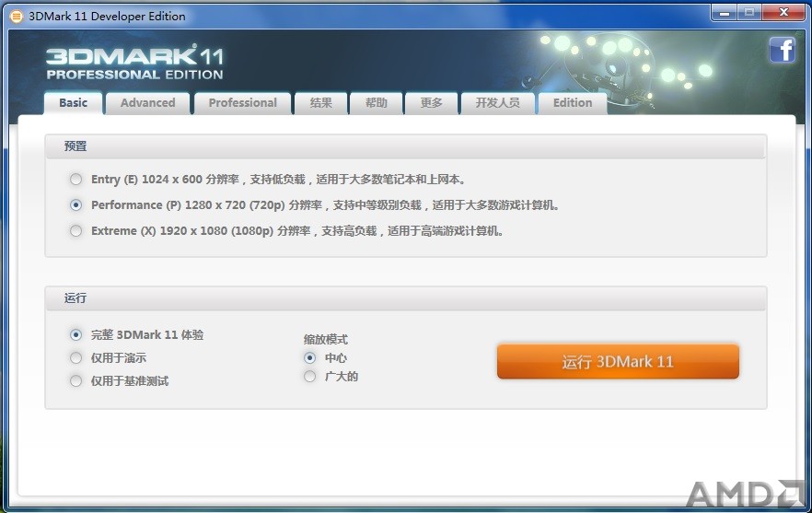Open the Edition tab
The image size is (812, 513).
[x=573, y=103]
